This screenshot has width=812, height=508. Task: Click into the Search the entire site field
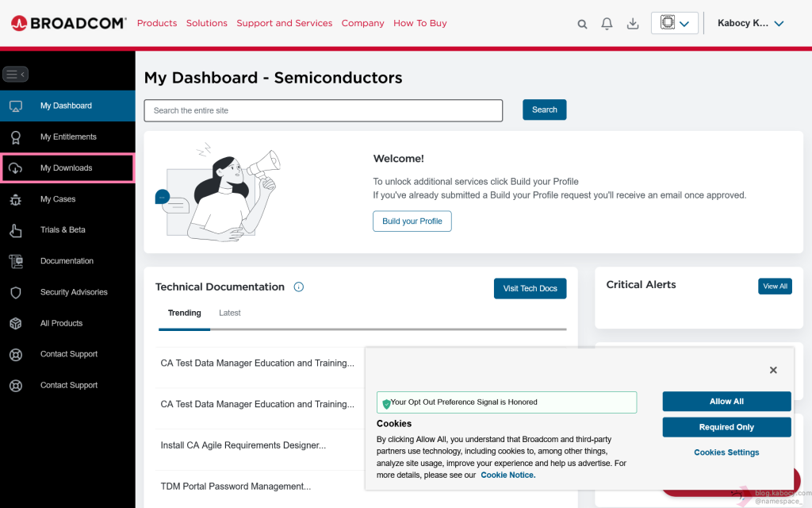click(324, 110)
